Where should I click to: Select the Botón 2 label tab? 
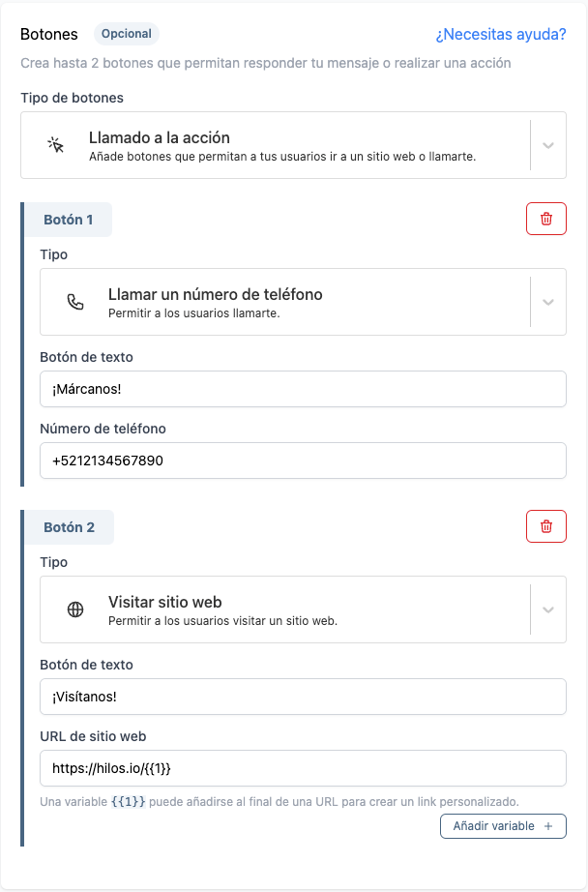tap(69, 527)
